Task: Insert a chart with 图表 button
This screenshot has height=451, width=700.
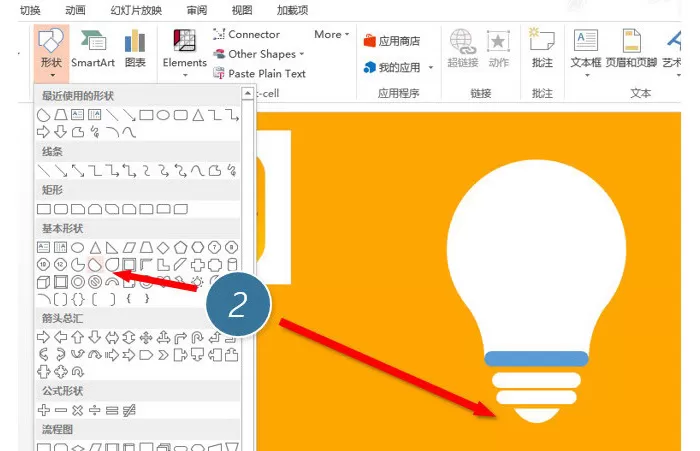Action: (x=135, y=49)
